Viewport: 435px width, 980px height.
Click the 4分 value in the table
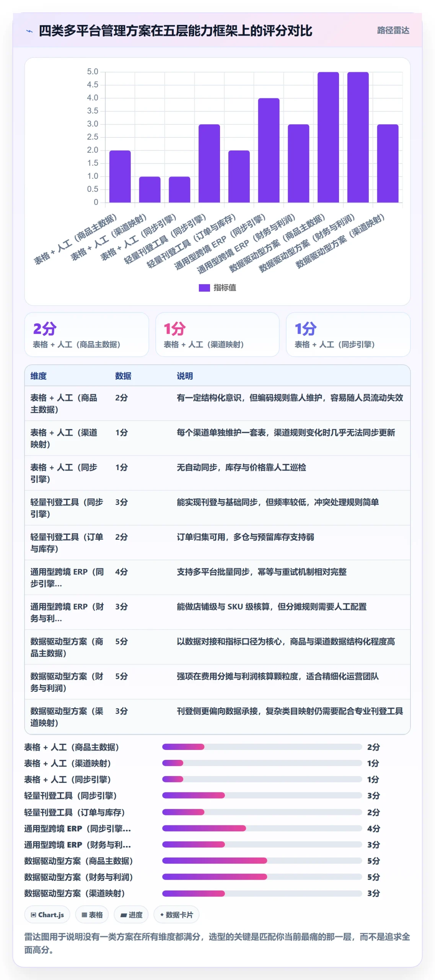coord(121,572)
